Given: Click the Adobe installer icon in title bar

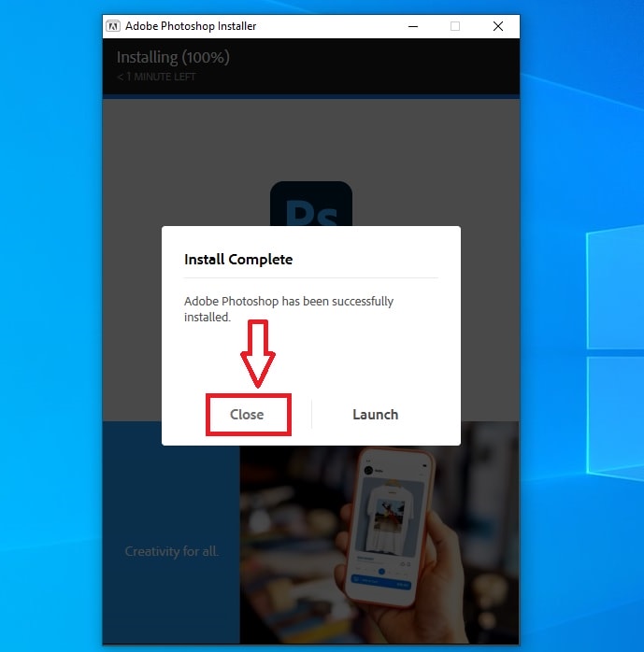Looking at the screenshot, I should pyautogui.click(x=113, y=26).
